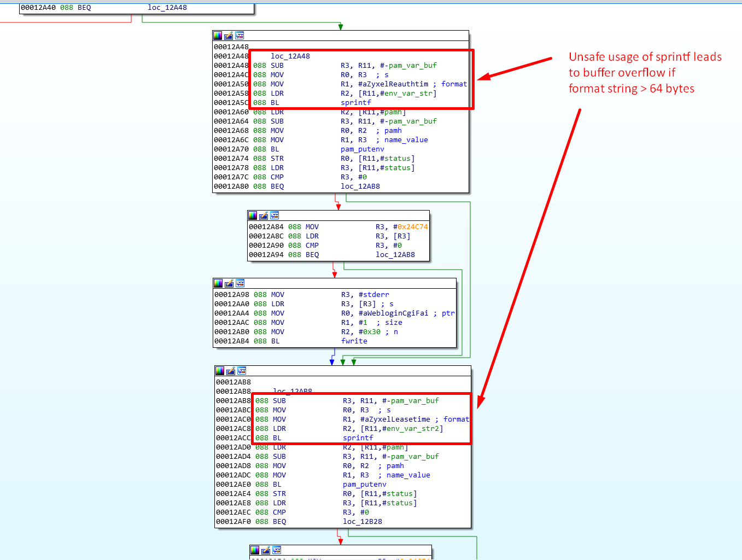The width and height of the screenshot is (742, 560).
Task: Click #stderr operand at 00012A98
Action: tap(374, 295)
